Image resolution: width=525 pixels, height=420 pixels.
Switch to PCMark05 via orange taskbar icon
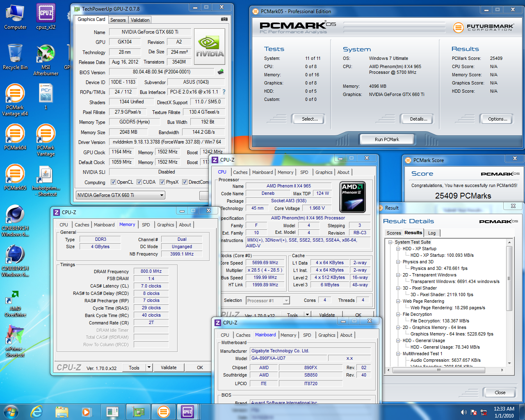[163, 412]
